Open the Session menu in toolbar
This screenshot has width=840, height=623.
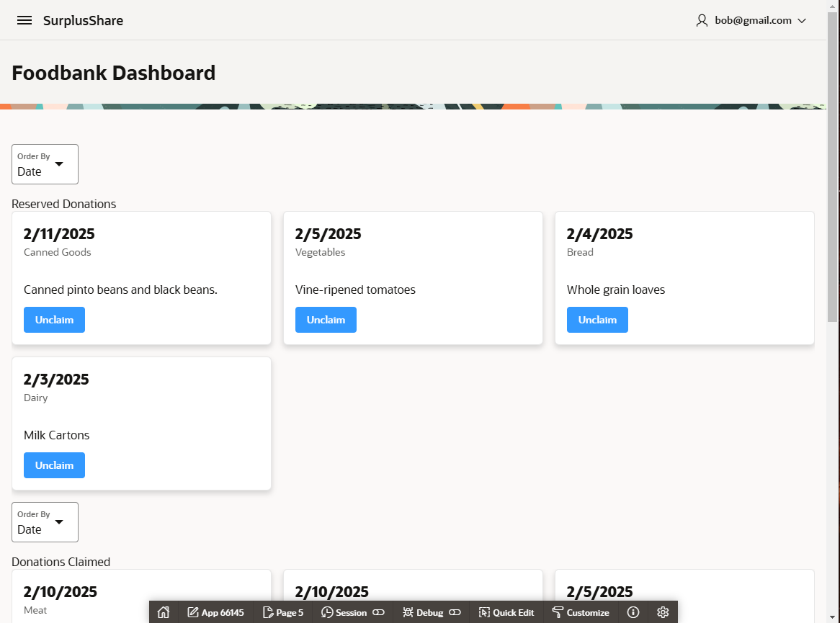[344, 612]
